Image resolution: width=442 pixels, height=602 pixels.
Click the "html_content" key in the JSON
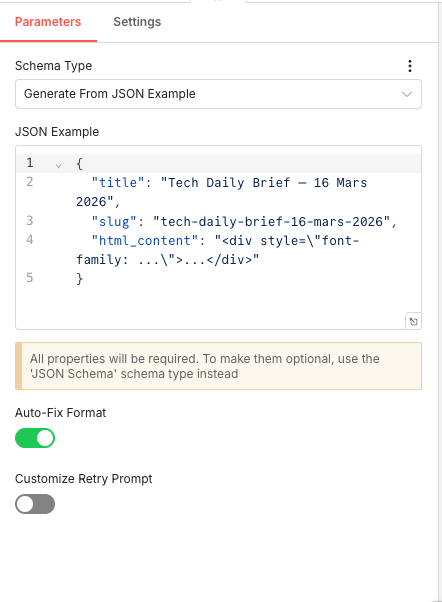[x=145, y=241]
